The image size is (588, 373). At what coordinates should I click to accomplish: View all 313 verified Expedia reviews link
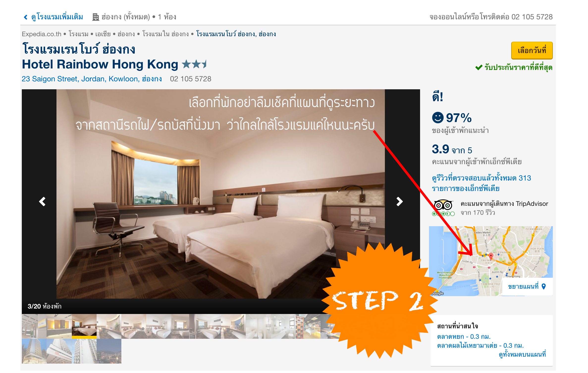(481, 183)
